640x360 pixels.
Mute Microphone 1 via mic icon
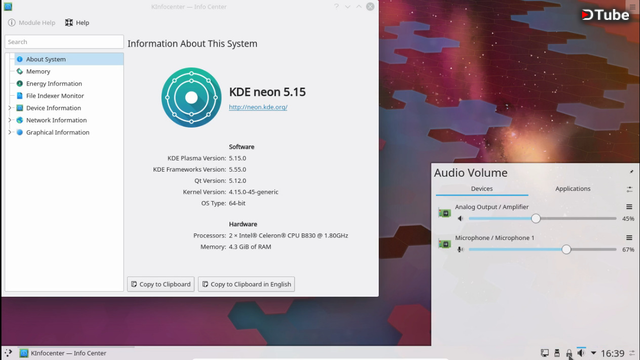(460, 249)
